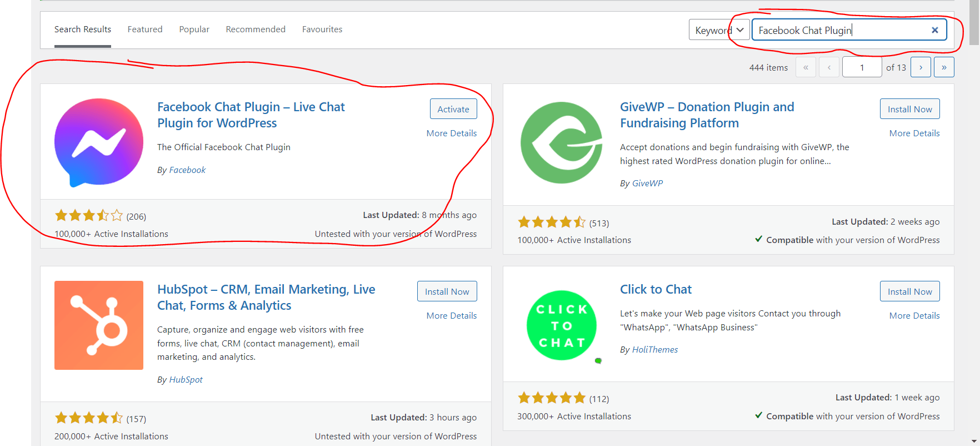Activate the Facebook Chat Plugin
Screen dimensions: 980x446
(x=453, y=109)
